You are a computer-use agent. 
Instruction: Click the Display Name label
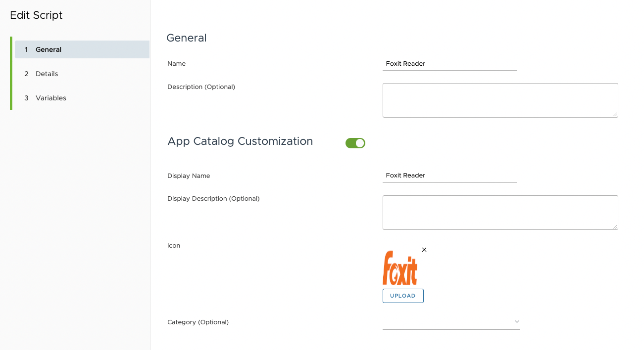coord(189,176)
